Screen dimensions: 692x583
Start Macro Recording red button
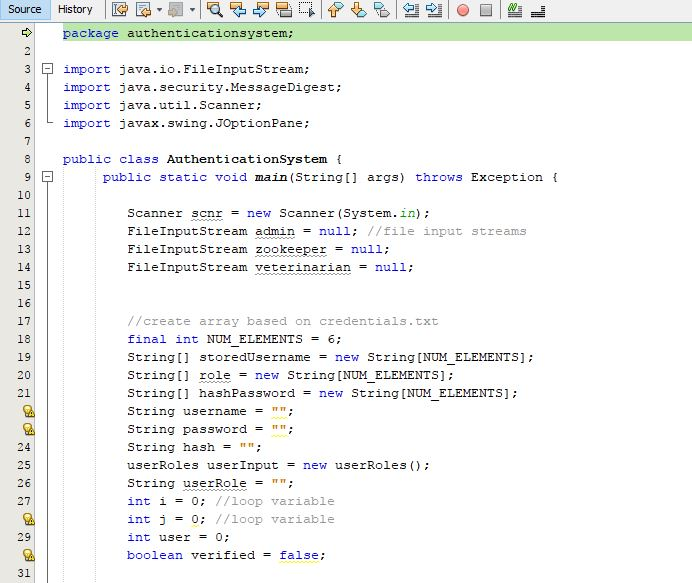coord(463,10)
